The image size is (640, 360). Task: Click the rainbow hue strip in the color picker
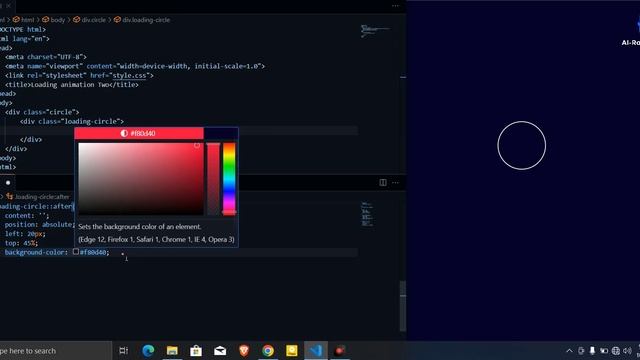229,178
